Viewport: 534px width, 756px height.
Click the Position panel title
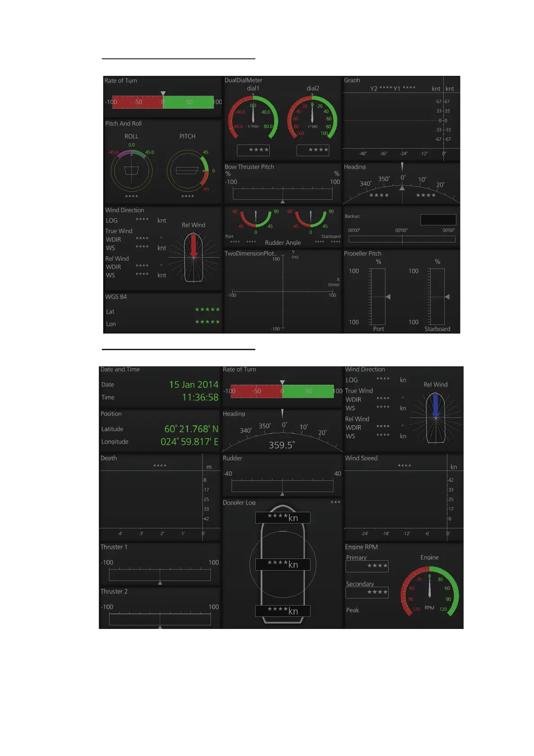click(111, 414)
